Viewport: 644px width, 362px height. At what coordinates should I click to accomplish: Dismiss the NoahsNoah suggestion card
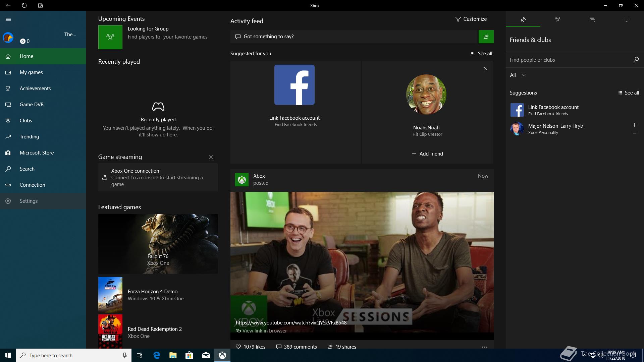pos(486,69)
